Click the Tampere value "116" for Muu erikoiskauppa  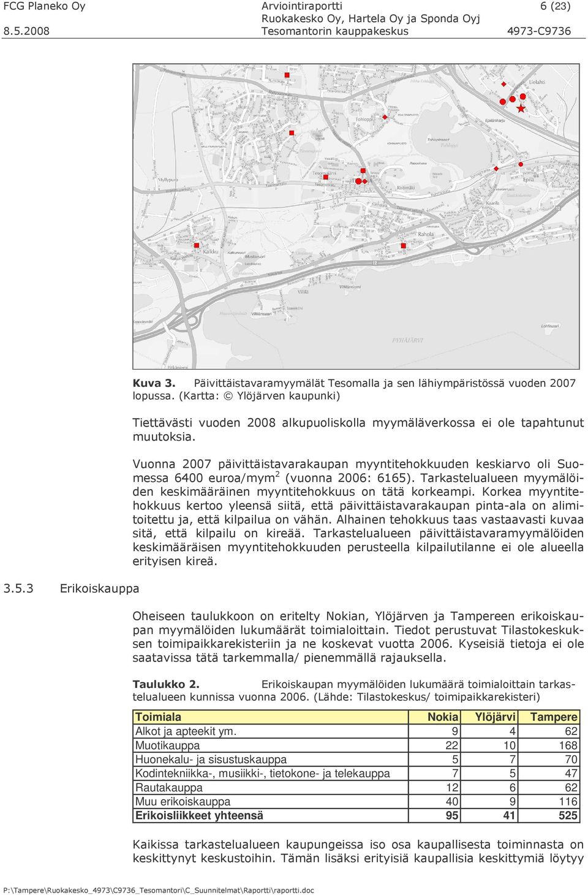tap(568, 802)
